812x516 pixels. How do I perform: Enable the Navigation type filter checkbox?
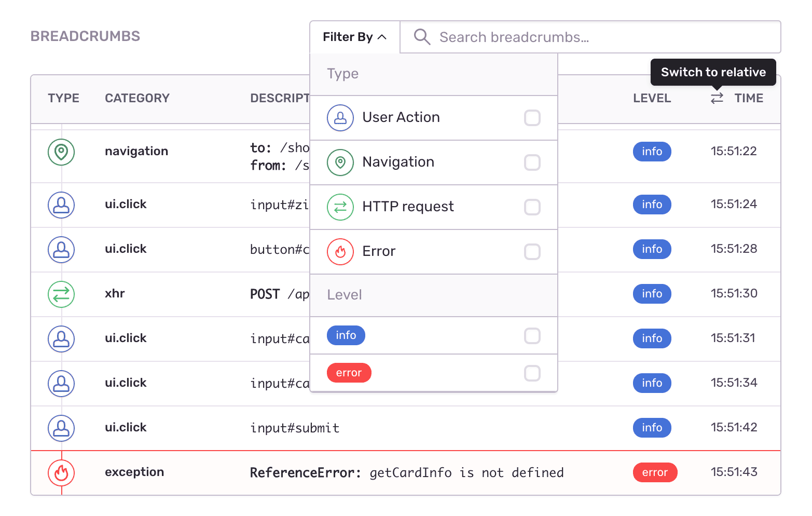point(532,162)
